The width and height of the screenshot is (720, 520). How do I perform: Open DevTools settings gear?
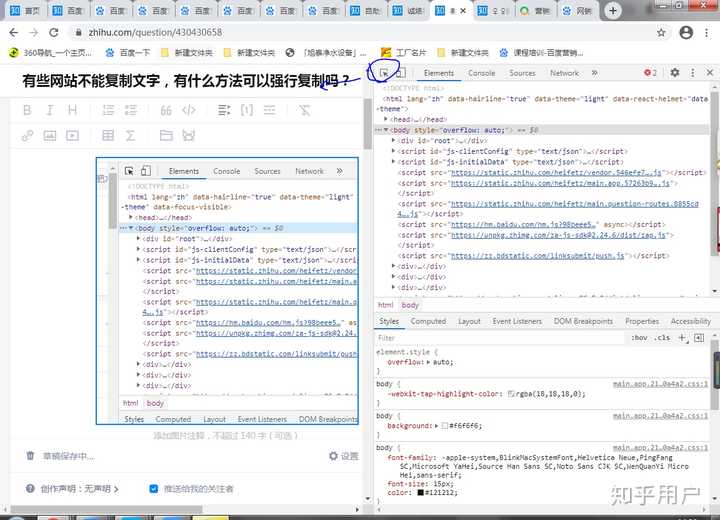point(675,73)
